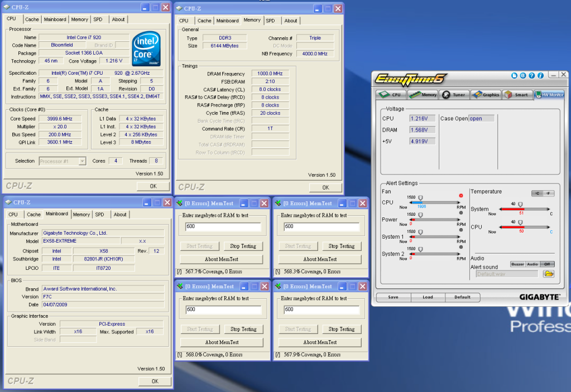
Task: Open Cache tab in CPU-Z Processor window
Action: (x=32, y=20)
